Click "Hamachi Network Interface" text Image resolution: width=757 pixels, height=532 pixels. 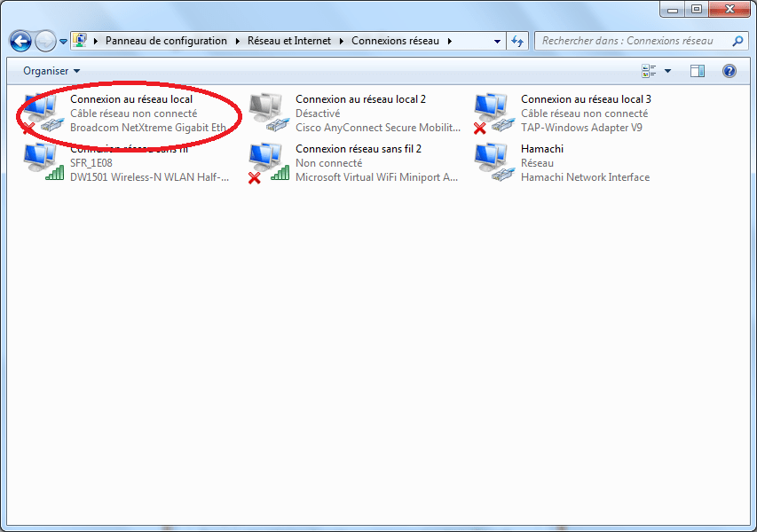585,177
